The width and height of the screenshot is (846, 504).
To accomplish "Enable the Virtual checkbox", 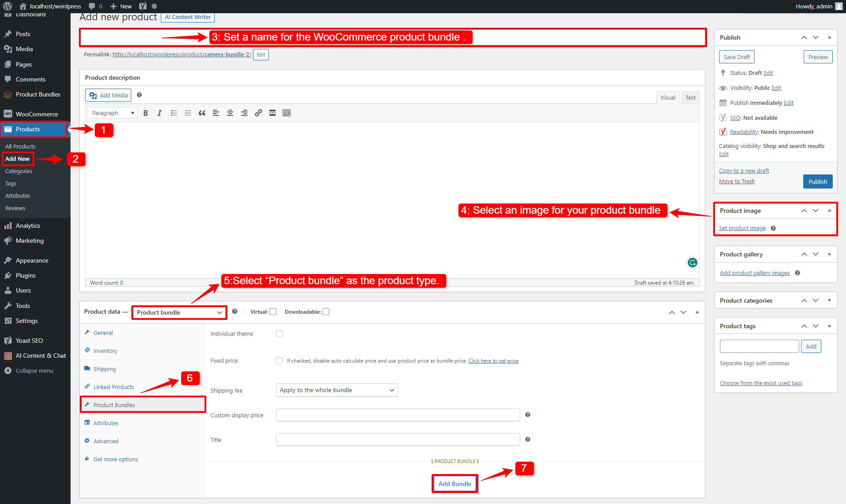I will point(273,311).
